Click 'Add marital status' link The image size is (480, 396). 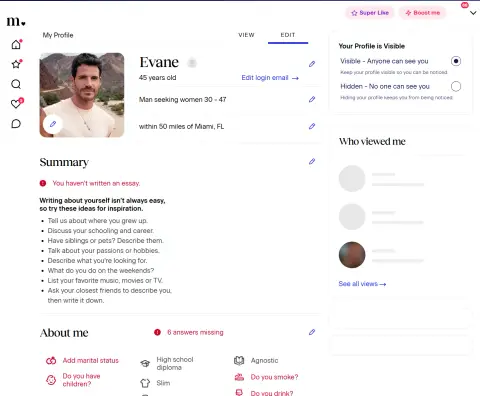point(90,360)
